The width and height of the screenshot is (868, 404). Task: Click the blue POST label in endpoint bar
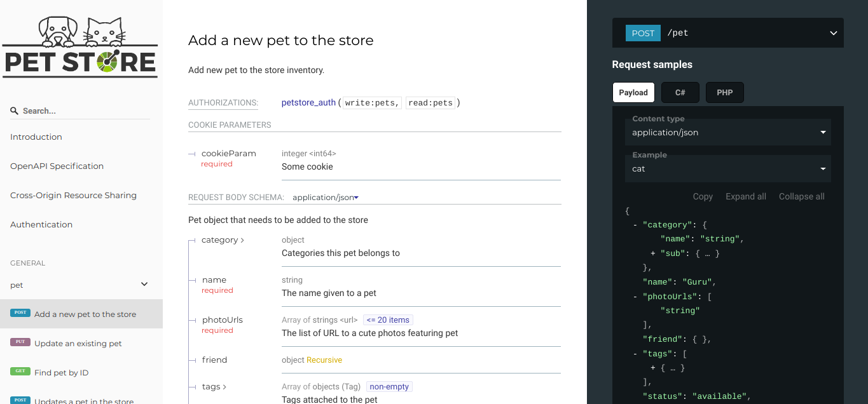click(643, 33)
